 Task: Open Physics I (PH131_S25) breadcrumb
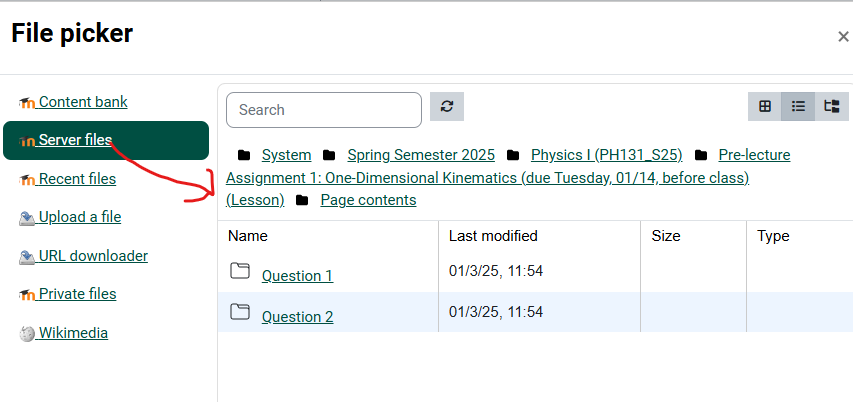[x=606, y=155]
